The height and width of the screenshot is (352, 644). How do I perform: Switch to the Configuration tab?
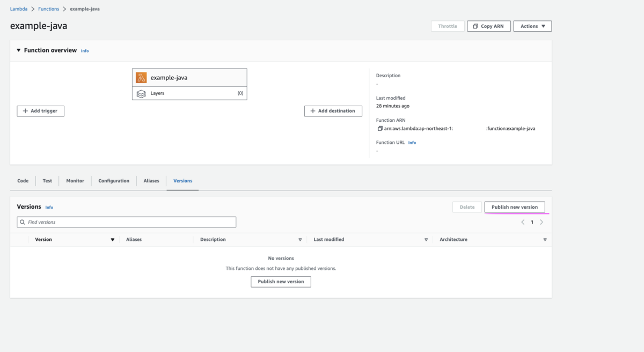point(114,181)
